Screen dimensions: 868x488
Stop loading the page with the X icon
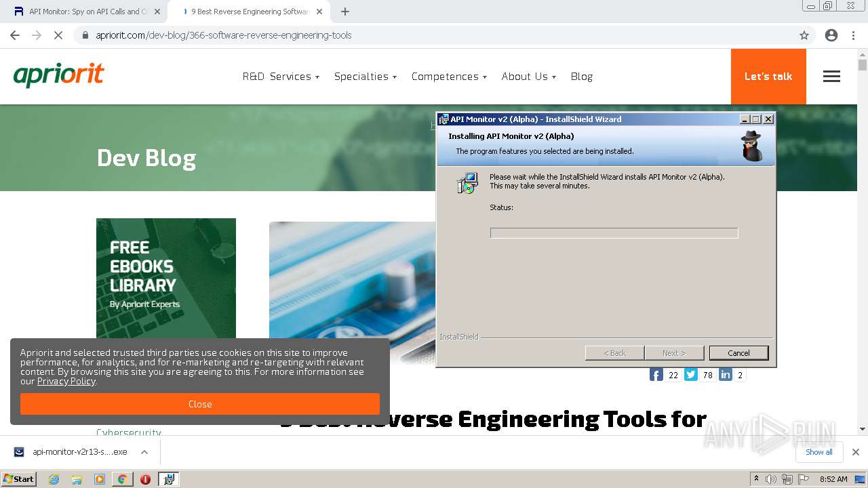pyautogui.click(x=58, y=35)
